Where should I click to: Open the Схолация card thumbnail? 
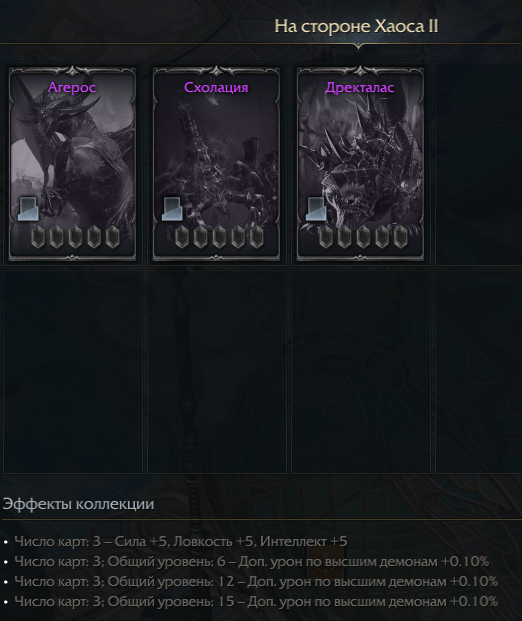[216, 164]
